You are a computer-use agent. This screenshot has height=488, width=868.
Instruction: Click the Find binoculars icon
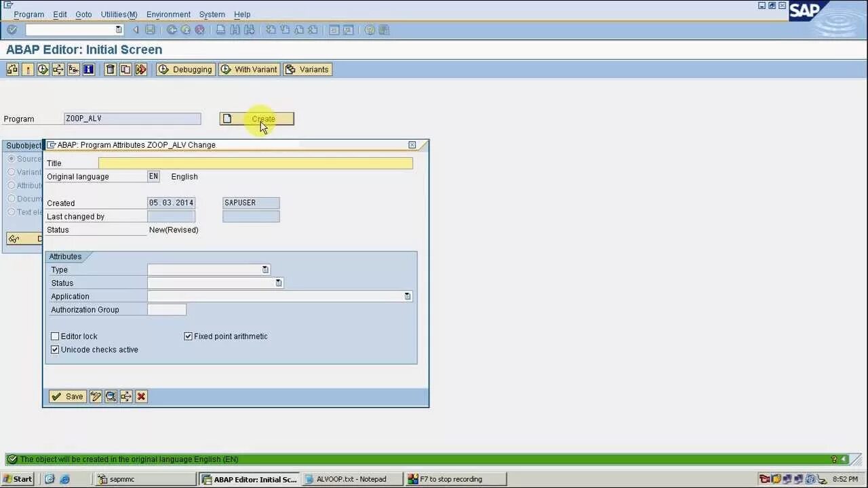pyautogui.click(x=235, y=30)
